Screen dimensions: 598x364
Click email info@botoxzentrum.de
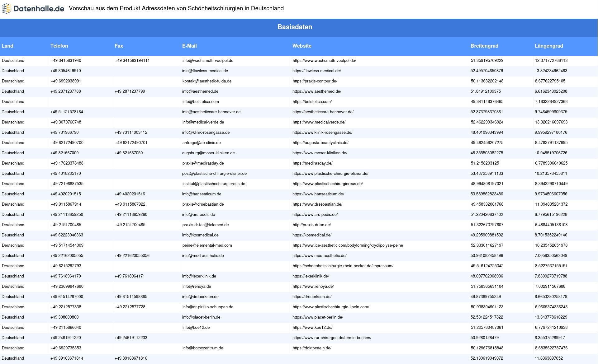coord(203,348)
